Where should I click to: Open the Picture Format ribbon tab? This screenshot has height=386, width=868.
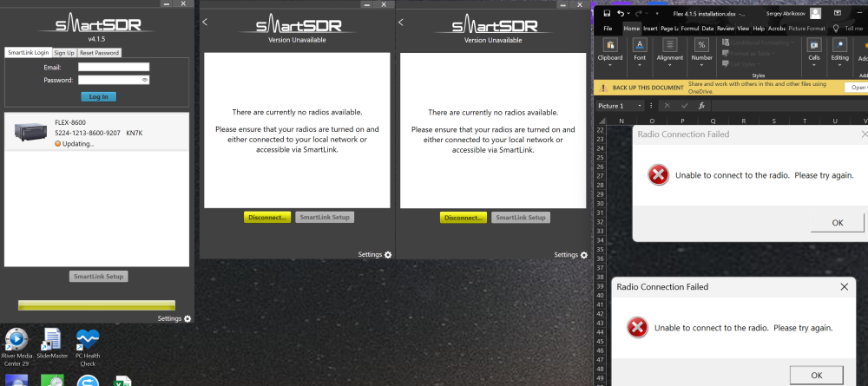(x=806, y=29)
